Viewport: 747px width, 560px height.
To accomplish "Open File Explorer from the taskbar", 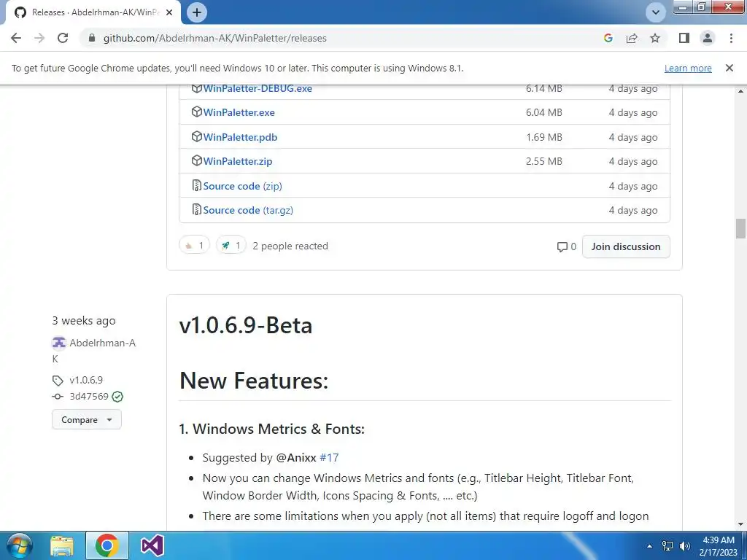I will (x=62, y=545).
